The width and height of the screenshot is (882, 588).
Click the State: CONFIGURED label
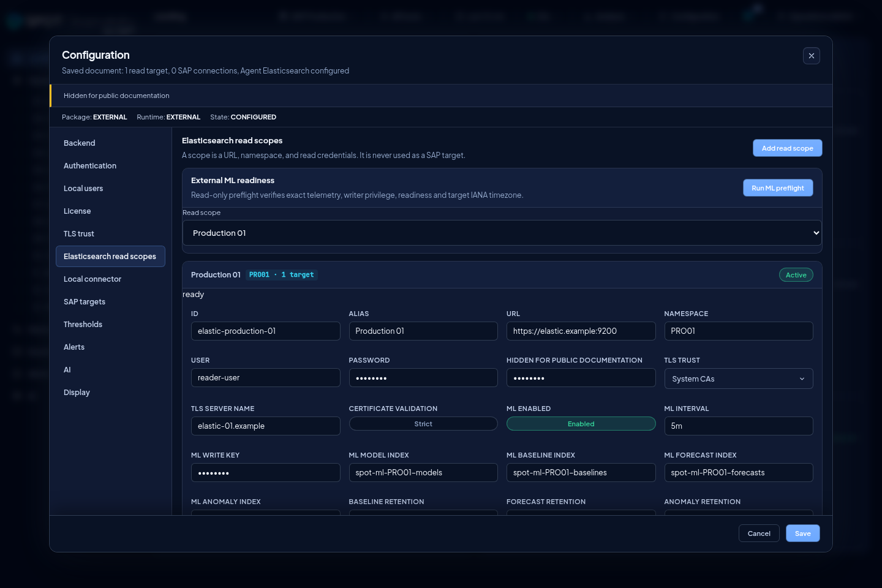pos(243,117)
